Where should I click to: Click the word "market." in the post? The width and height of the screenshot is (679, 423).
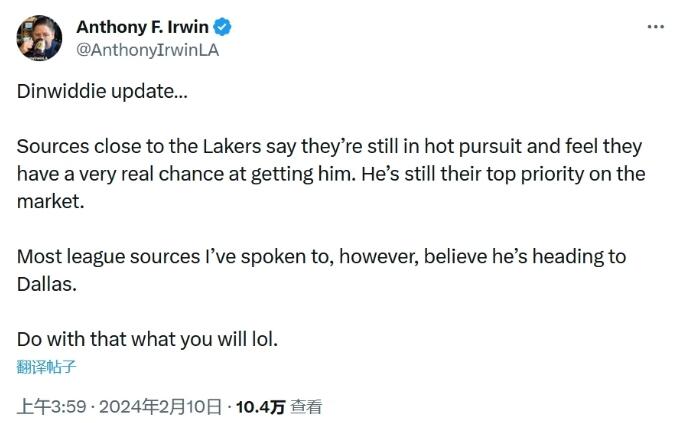(48, 201)
